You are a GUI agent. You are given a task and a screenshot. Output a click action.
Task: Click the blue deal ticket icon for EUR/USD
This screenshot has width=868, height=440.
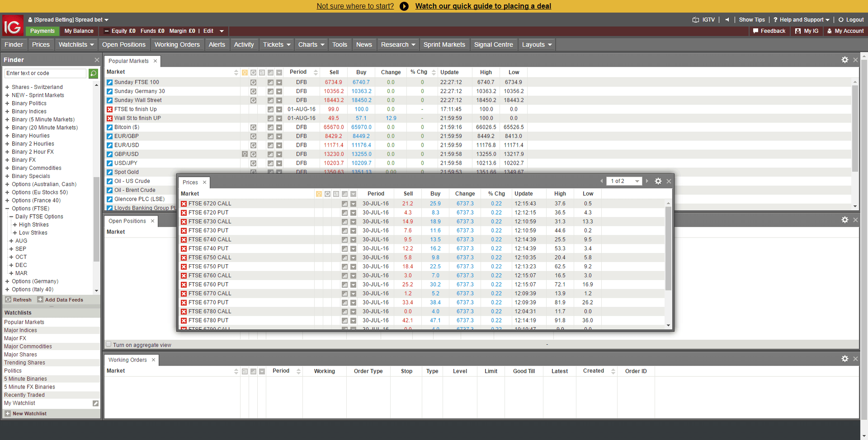[x=109, y=145]
